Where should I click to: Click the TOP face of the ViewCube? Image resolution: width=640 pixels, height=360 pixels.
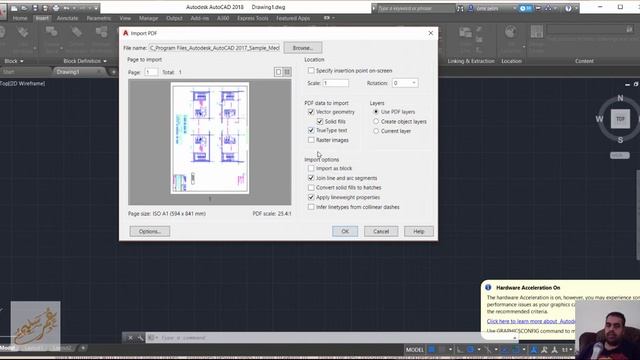(x=620, y=119)
